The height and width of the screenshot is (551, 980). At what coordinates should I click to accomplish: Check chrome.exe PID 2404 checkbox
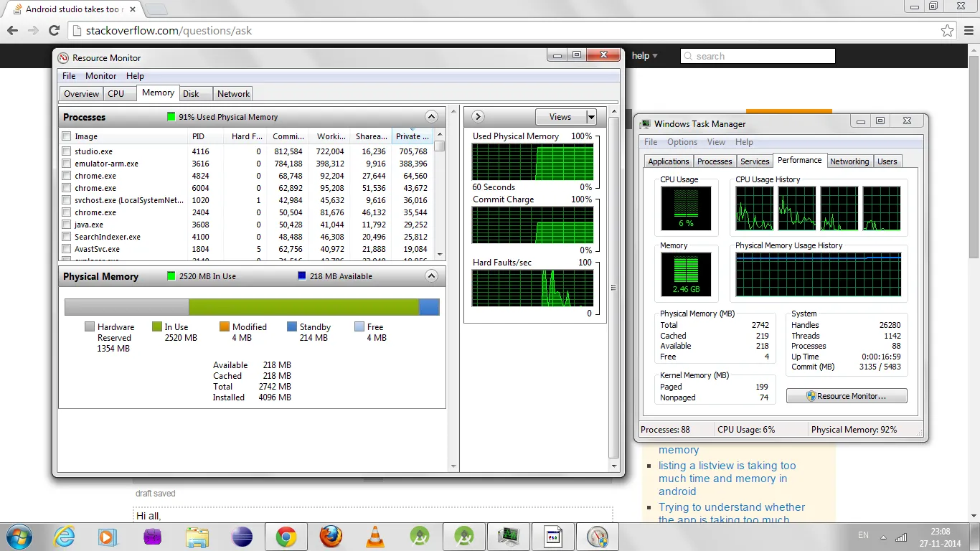pyautogui.click(x=67, y=212)
